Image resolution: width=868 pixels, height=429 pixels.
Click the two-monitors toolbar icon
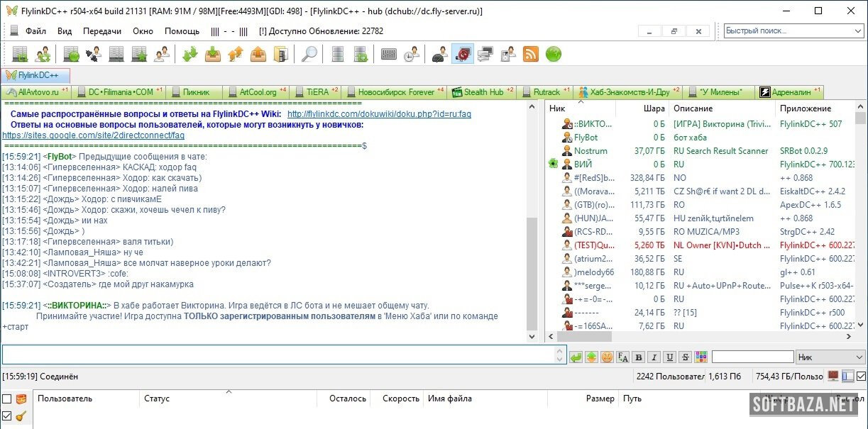485,54
